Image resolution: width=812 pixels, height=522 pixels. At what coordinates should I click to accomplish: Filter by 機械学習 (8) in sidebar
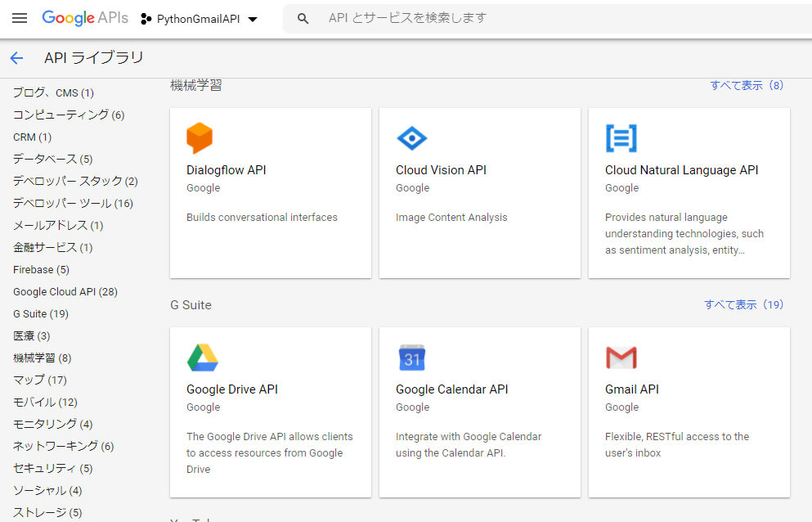42,358
